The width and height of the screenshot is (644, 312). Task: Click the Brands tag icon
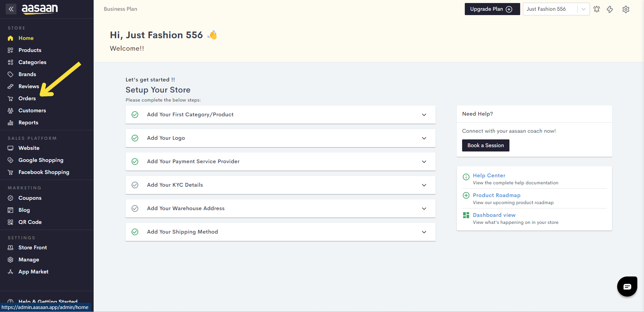pyautogui.click(x=10, y=74)
